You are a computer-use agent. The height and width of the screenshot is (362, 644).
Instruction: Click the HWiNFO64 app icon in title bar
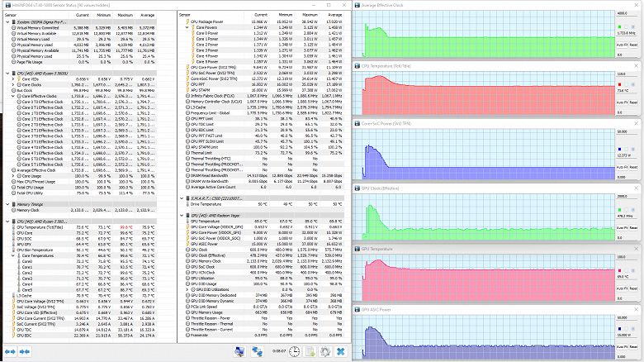point(7,5)
